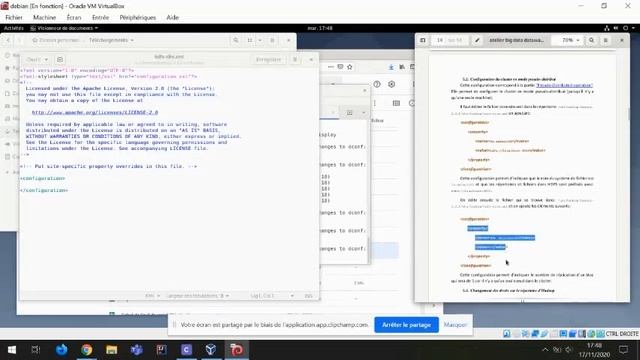Screen dimensions: 640x360
Task: Open Microsoft Teams from the Windows taskbar
Action: tap(137, 350)
